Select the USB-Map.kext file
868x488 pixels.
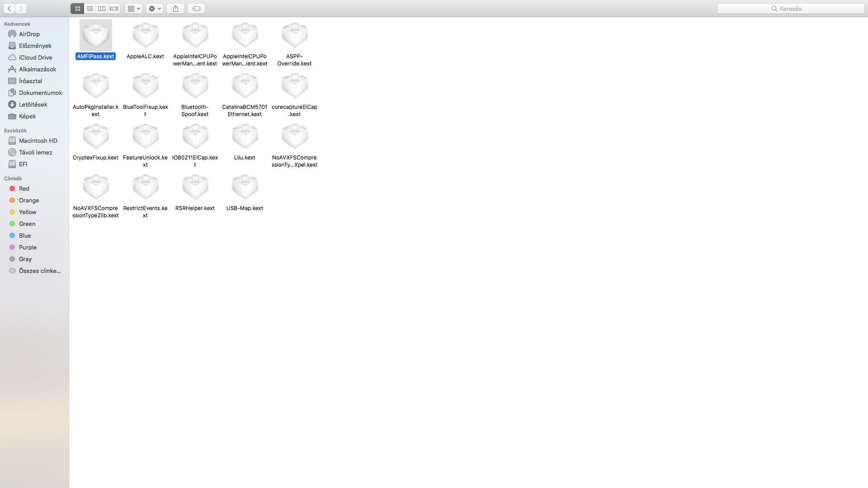pos(245,188)
